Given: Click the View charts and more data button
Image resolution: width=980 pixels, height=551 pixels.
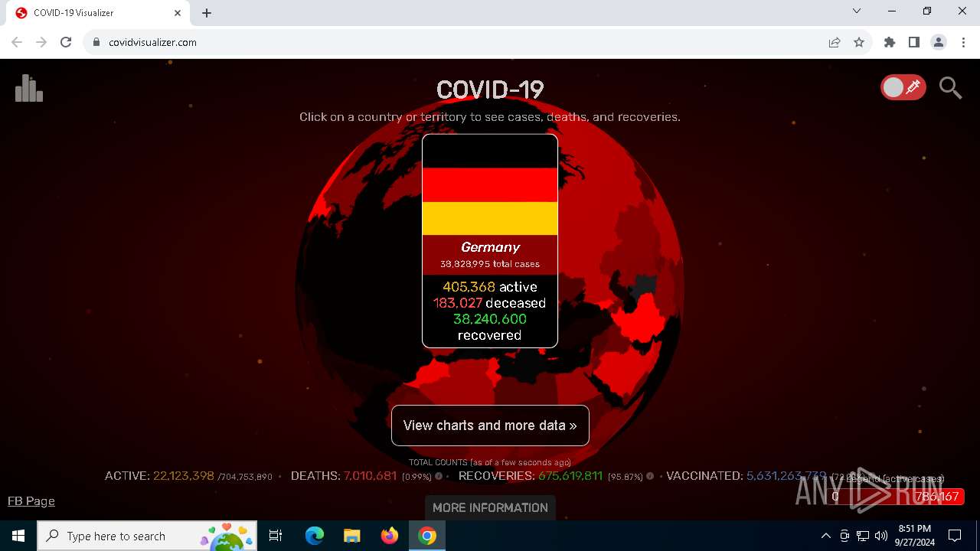Looking at the screenshot, I should click(490, 425).
